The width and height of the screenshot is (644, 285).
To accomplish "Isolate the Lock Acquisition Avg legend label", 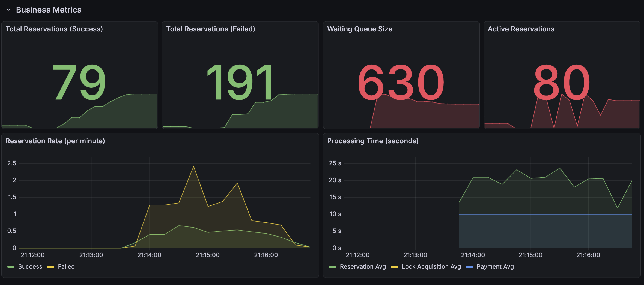I will [431, 266].
